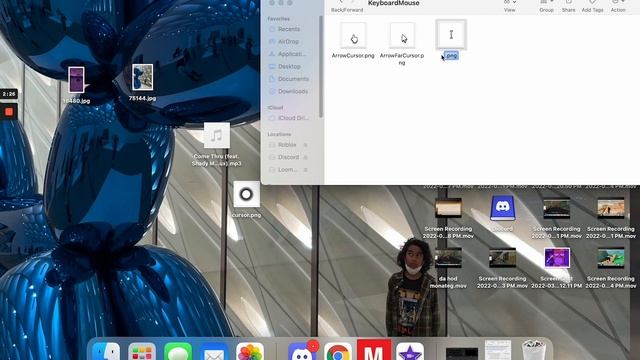Select da hod monateg.mov on desktop
Screen dimensions: 640x360
click(448, 258)
